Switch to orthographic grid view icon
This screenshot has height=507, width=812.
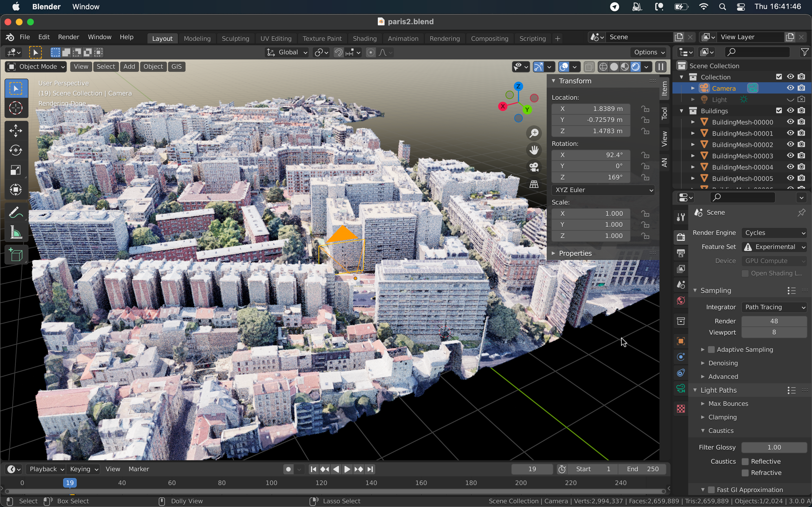[x=534, y=184]
